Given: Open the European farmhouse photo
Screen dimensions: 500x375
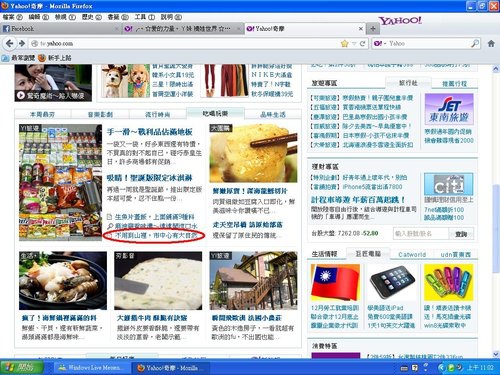Looking at the screenshot, I should tap(253, 281).
